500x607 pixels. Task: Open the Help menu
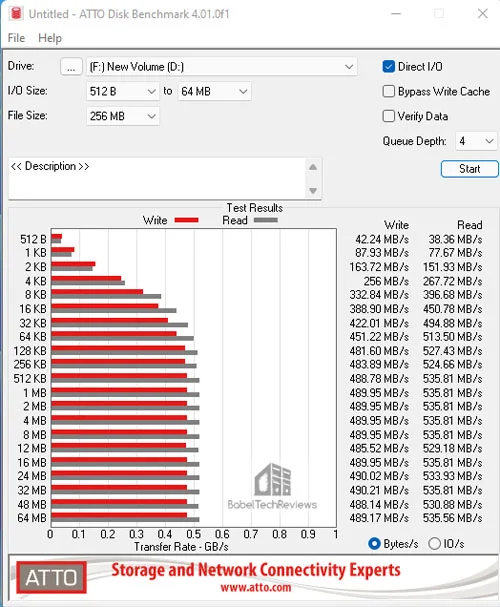tap(50, 38)
